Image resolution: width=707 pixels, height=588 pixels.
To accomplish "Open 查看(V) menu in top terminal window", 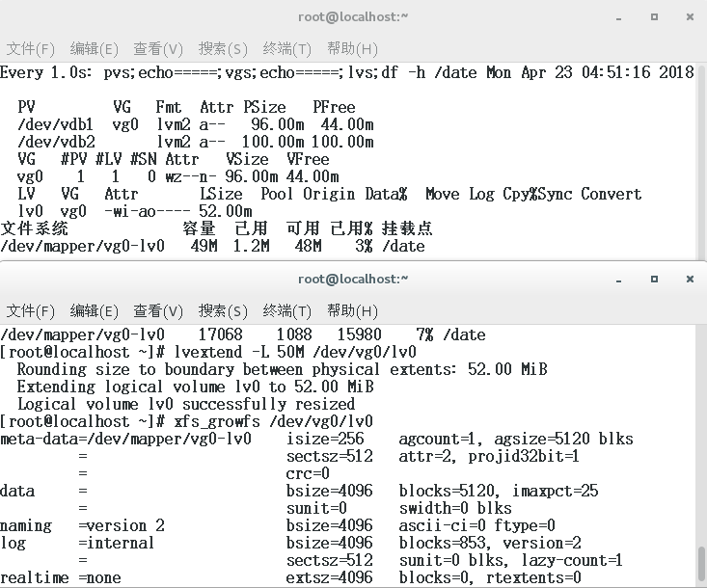I will click(x=158, y=48).
